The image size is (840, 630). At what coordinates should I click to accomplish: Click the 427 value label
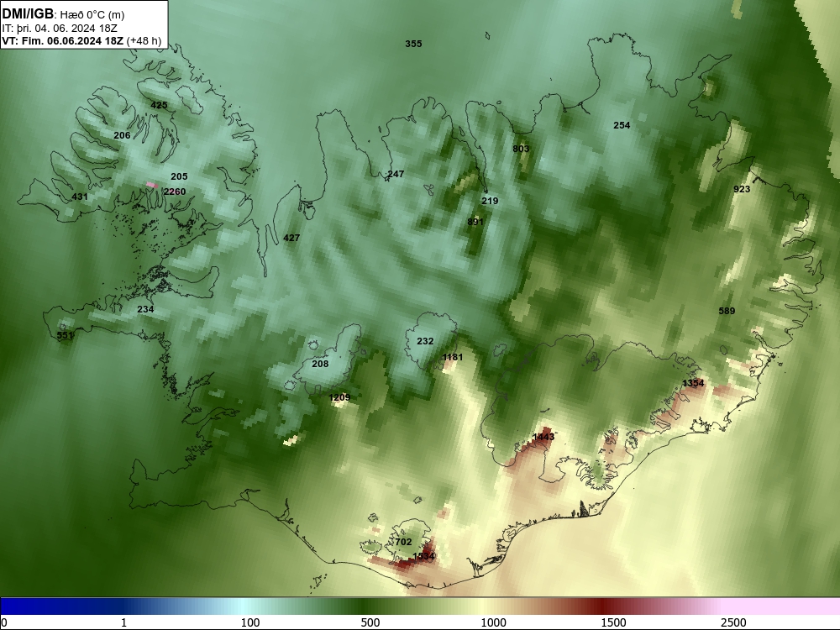point(291,238)
